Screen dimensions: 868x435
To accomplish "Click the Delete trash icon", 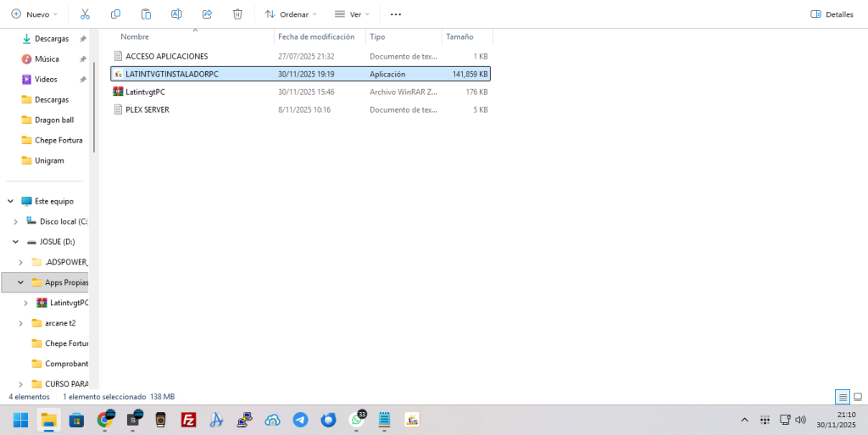I will (x=237, y=14).
